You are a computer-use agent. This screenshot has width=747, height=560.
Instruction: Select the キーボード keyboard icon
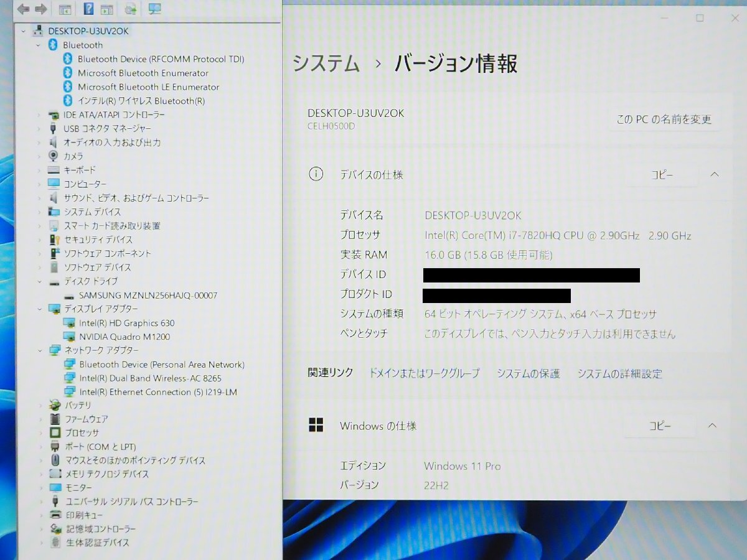[x=54, y=170]
